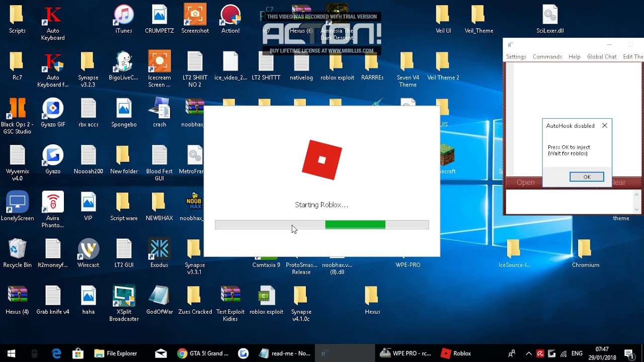The width and height of the screenshot is (644, 362).
Task: Open the Grab knife v4 text file
Action: (x=52, y=300)
